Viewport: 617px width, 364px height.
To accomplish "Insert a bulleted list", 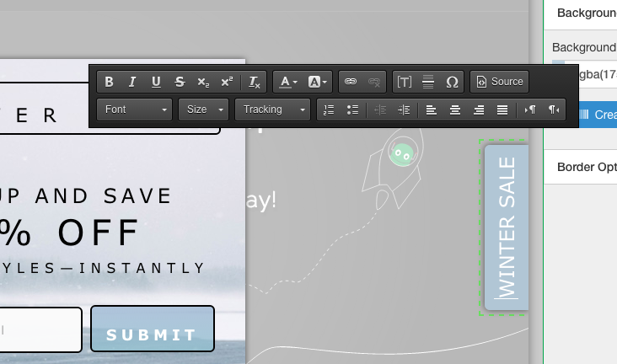I will tap(353, 110).
